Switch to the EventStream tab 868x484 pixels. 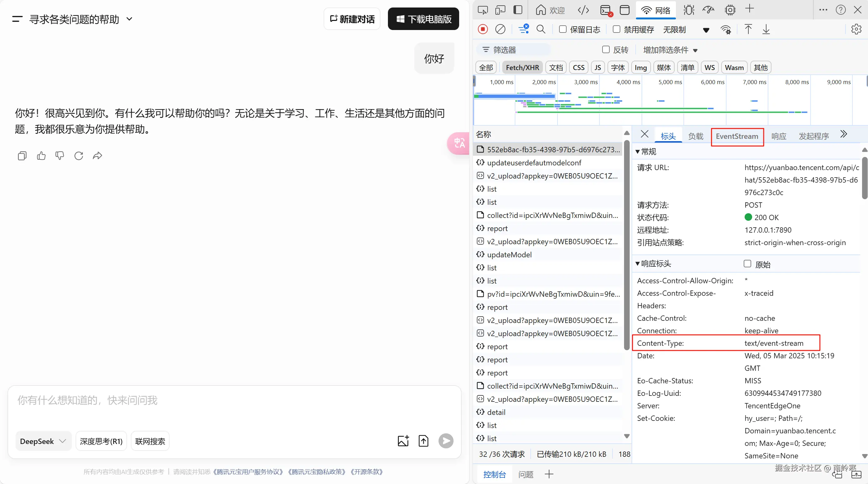pyautogui.click(x=737, y=136)
